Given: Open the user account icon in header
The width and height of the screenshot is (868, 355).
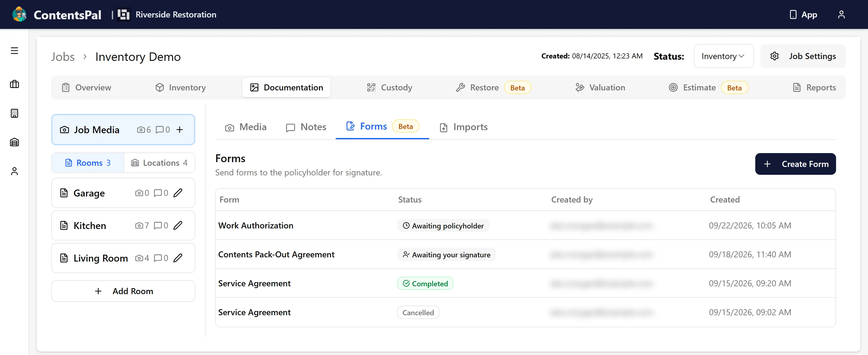Looking at the screenshot, I should (x=841, y=14).
